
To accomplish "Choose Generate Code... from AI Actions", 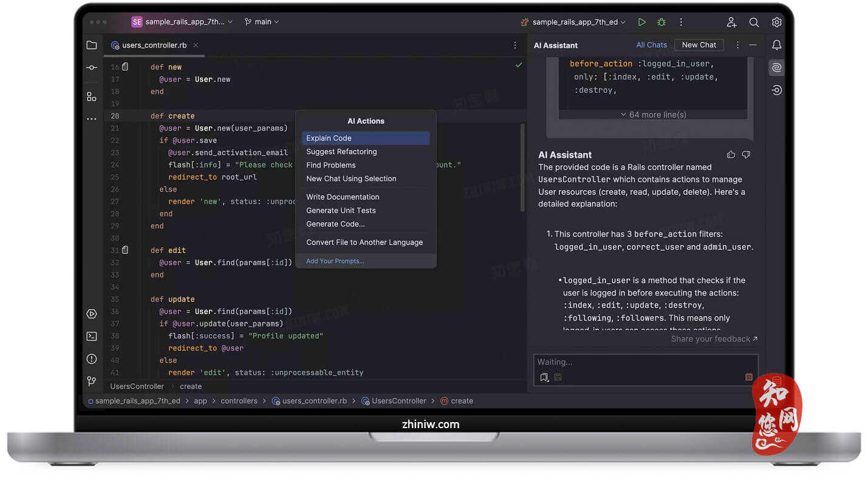I will (366, 224).
